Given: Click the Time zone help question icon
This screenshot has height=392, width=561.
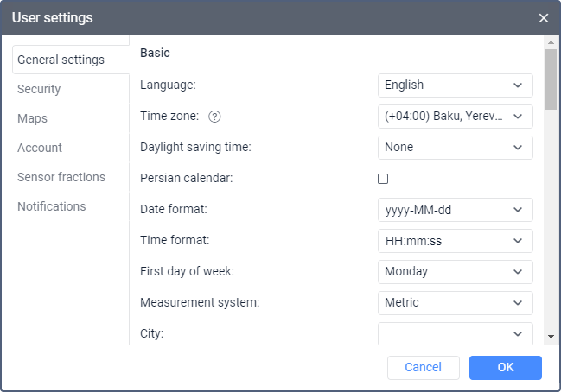Looking at the screenshot, I should click(215, 117).
